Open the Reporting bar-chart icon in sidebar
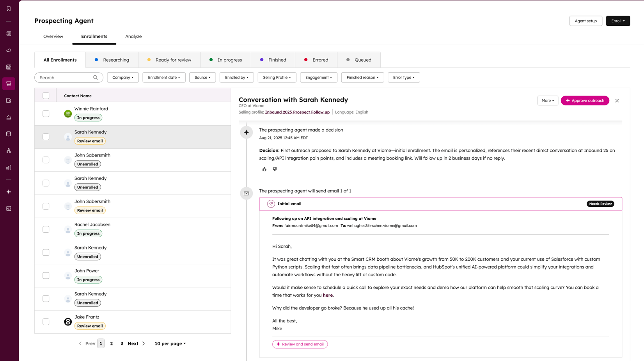This screenshot has height=361, width=644. point(9,167)
